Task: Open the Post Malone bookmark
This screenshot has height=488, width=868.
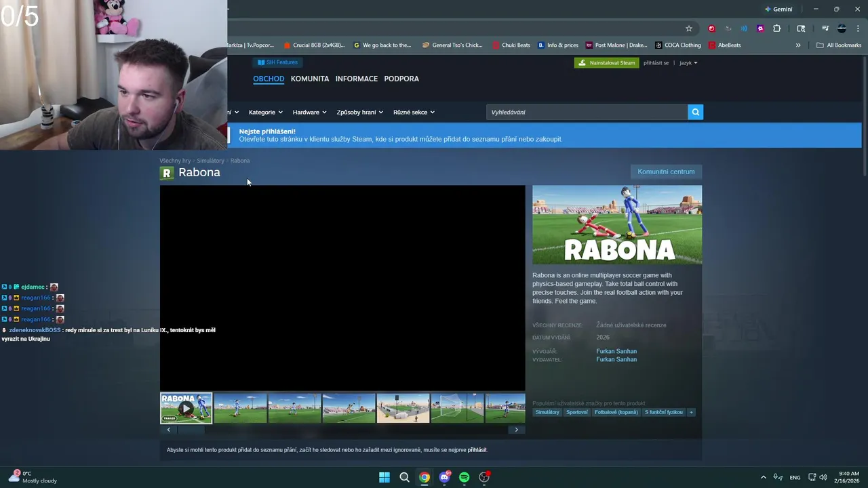Action: click(x=616, y=45)
